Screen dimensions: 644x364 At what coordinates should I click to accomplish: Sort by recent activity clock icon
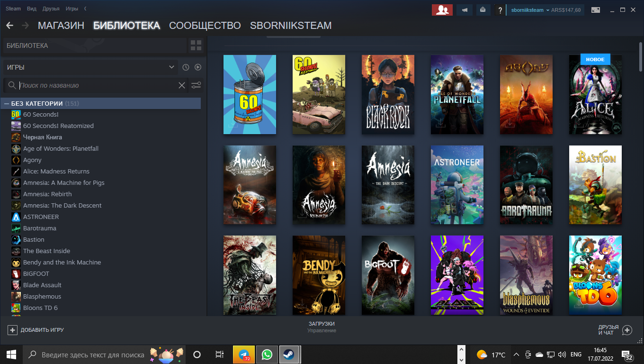coord(186,67)
